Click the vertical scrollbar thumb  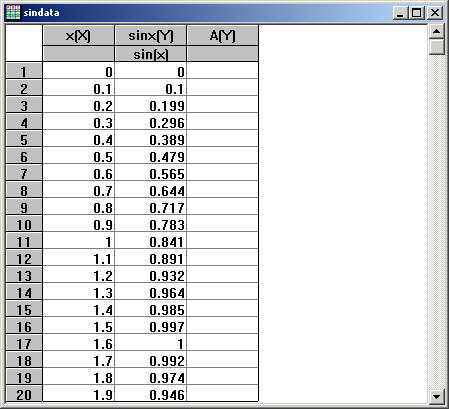point(436,47)
